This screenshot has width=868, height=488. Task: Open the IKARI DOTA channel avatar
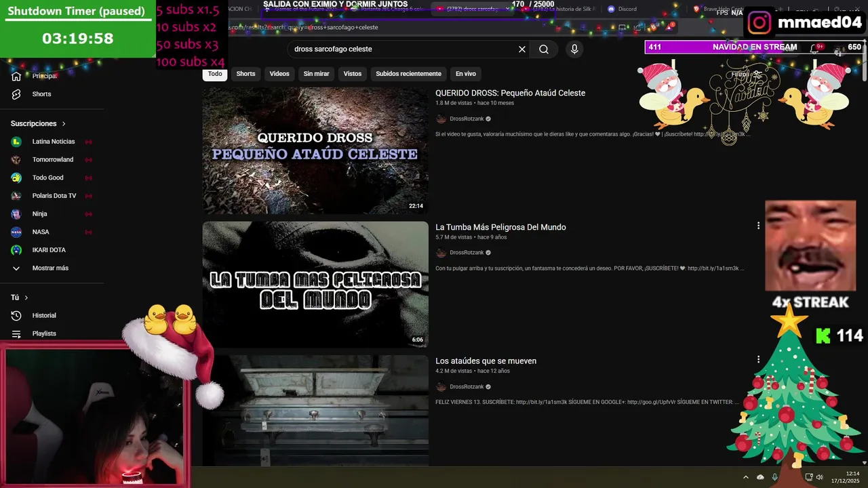coord(16,250)
